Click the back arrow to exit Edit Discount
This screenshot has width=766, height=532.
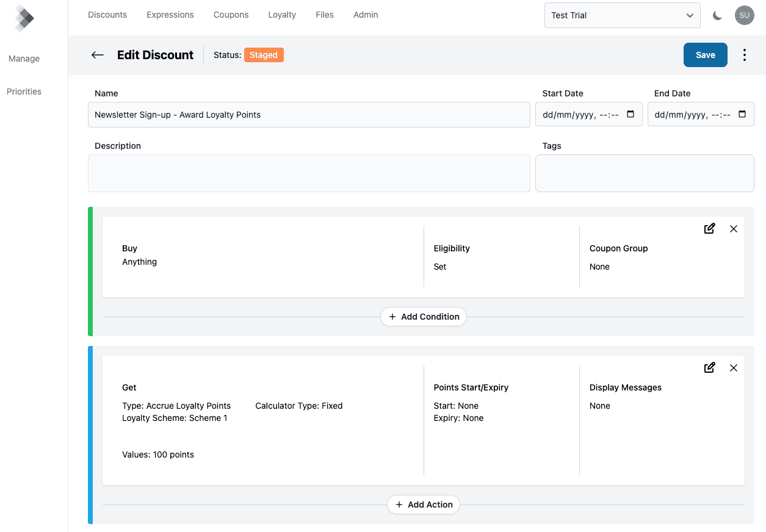click(97, 55)
